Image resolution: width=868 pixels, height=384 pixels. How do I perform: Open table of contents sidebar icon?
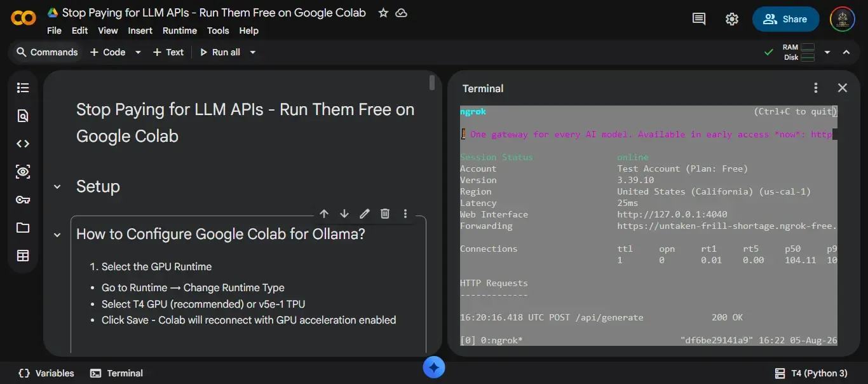23,88
